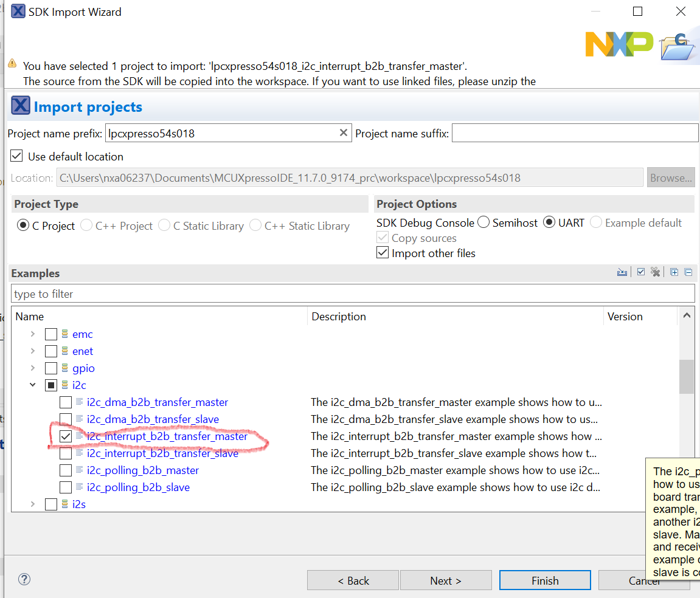Screen dimensions: 700x598
Task: Uncheck Import other files
Action: 383,253
